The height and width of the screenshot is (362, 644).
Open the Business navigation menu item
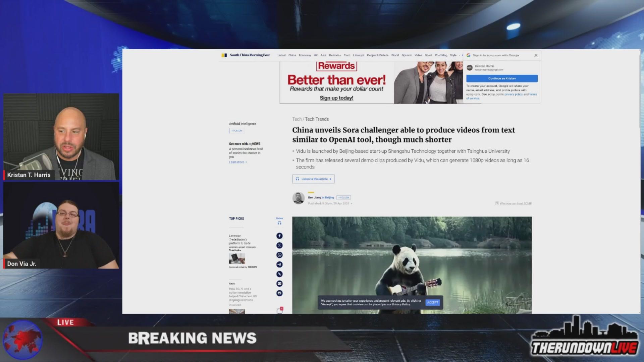335,55
